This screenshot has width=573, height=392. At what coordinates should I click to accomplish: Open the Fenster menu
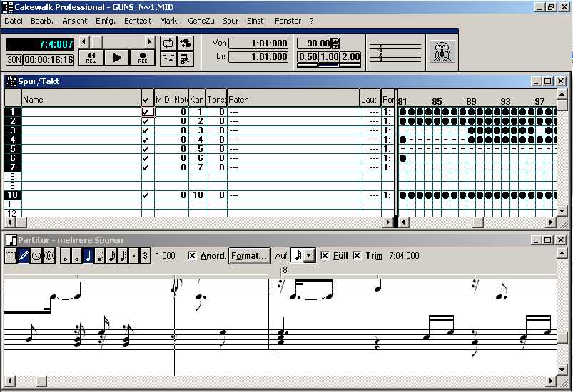[288, 21]
